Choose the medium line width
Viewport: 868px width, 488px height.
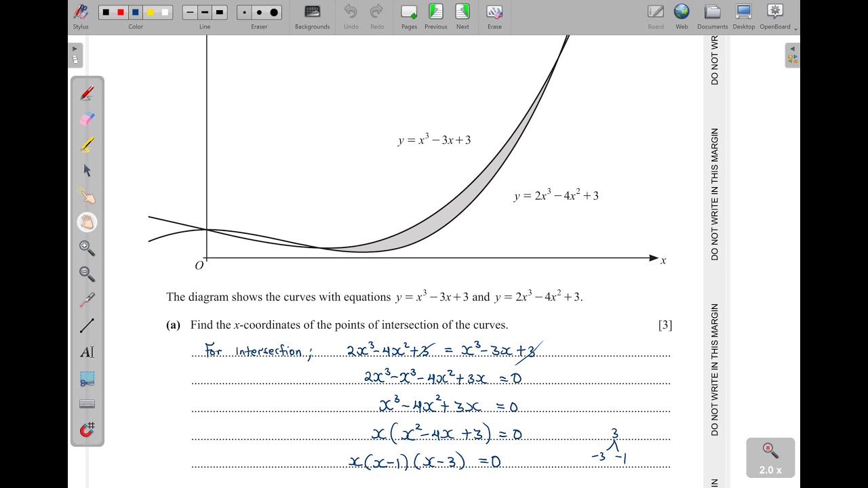(x=205, y=12)
